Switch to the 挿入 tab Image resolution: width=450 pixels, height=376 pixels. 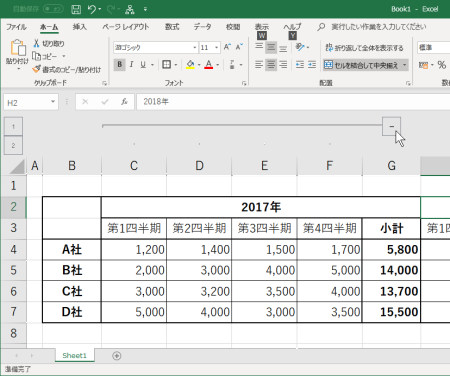[x=80, y=27]
